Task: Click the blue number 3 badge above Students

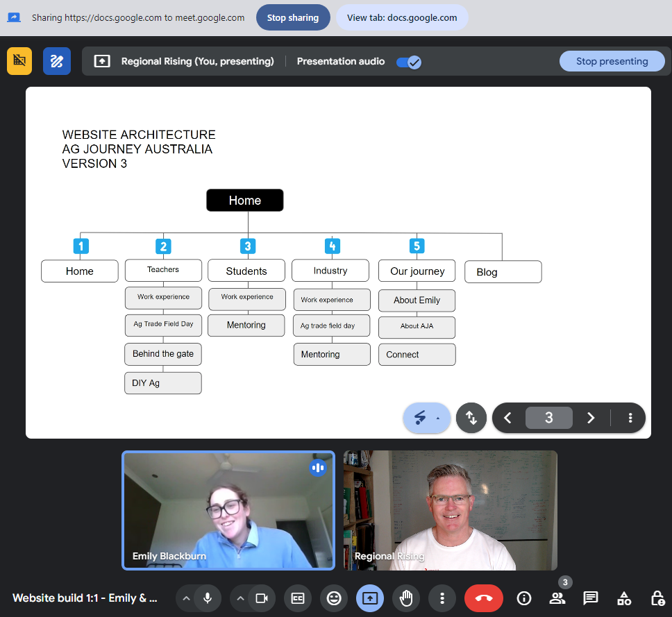Action: (248, 246)
